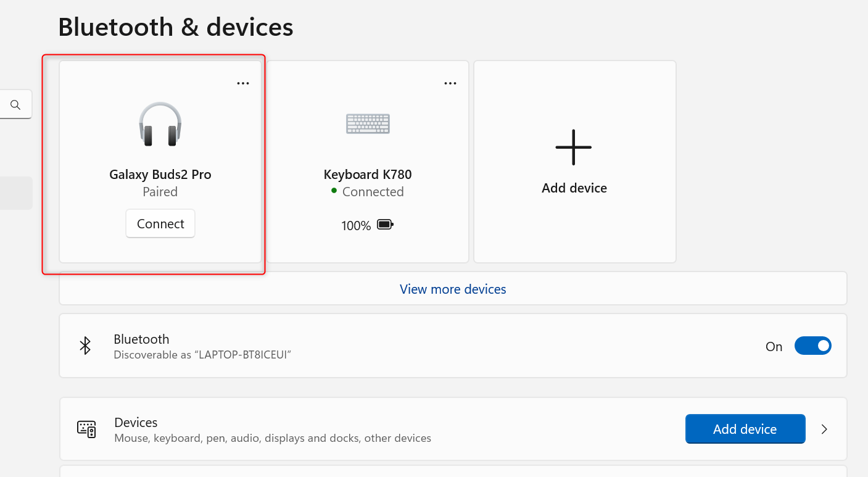Connect the Galaxy Buds2 Pro
This screenshot has width=868, height=477.
160,224
